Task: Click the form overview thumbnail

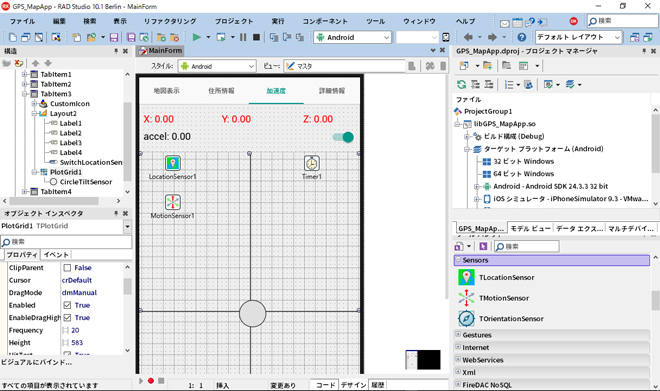Action: [423, 360]
